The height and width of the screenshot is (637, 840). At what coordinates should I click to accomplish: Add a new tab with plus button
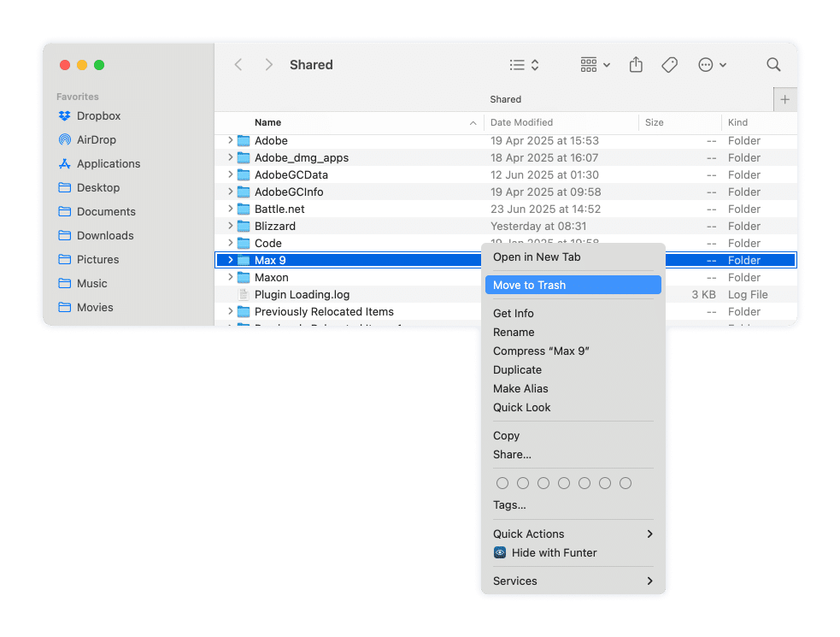[x=784, y=99]
